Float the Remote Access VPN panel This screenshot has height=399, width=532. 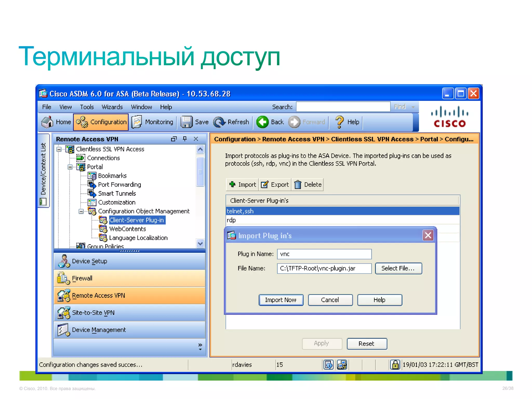point(174,139)
